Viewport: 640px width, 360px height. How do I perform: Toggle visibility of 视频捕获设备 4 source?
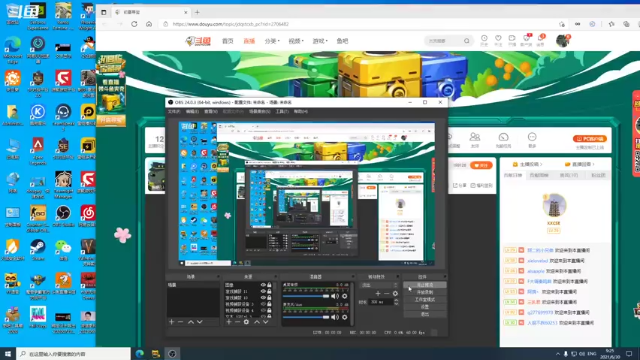point(263,310)
